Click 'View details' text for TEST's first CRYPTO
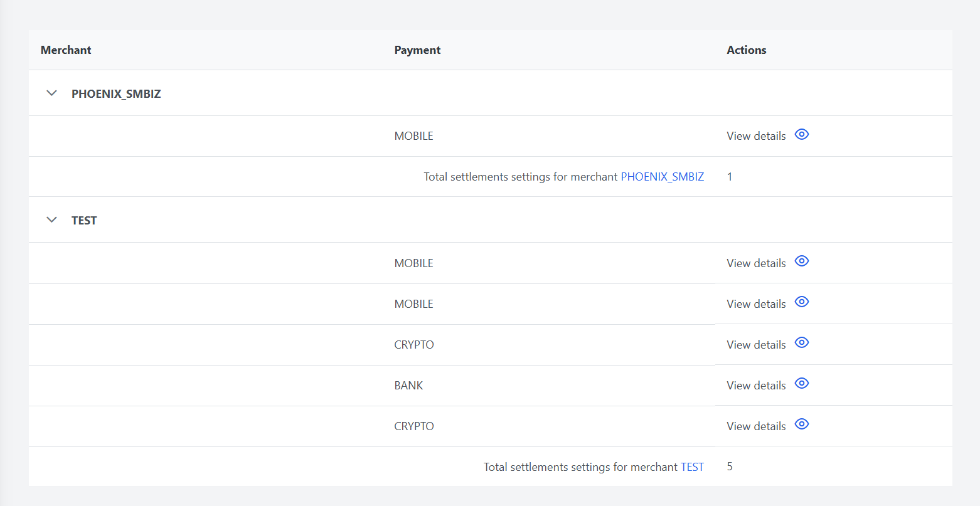Image resolution: width=980 pixels, height=506 pixels. click(756, 345)
